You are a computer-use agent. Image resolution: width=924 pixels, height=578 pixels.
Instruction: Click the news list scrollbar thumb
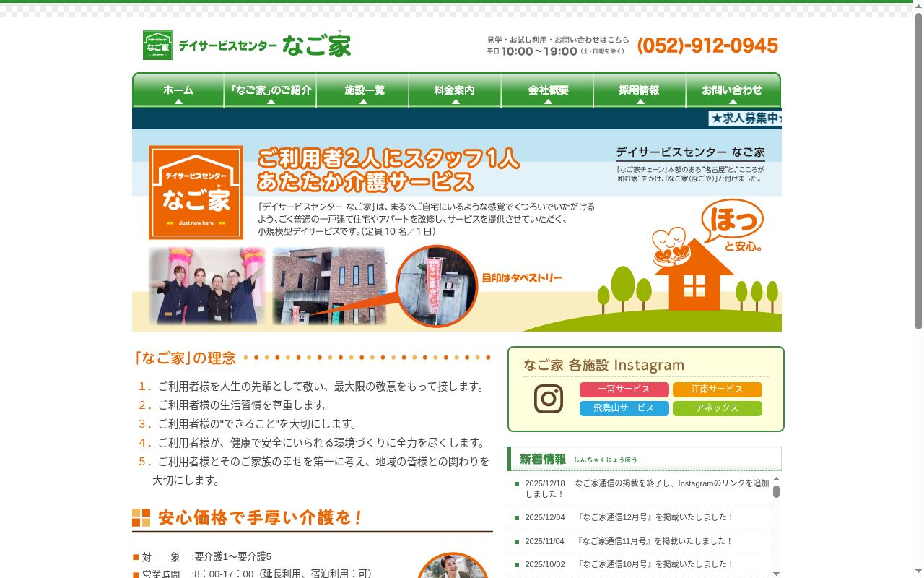click(777, 492)
